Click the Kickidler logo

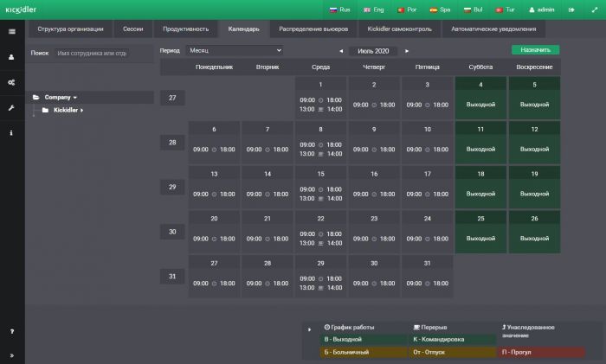(x=21, y=10)
